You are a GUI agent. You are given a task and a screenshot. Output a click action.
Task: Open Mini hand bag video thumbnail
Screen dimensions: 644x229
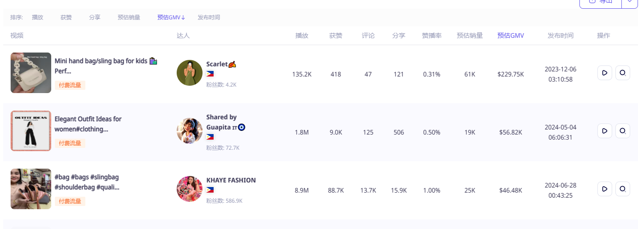click(31, 73)
